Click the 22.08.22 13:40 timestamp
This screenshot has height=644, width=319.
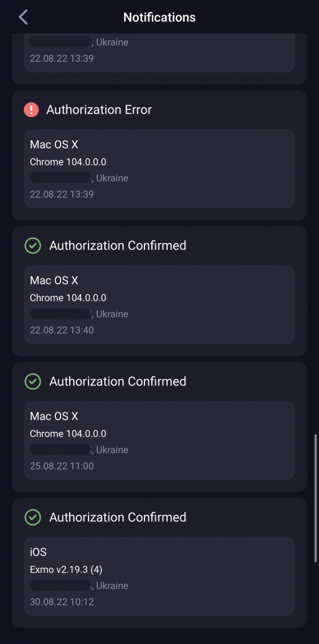[62, 330]
